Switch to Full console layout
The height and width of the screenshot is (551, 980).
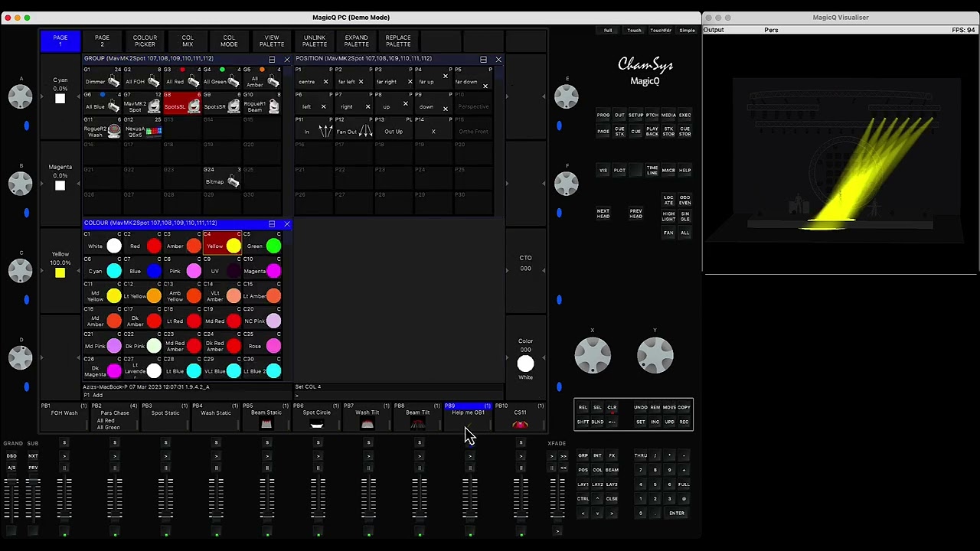[608, 31]
